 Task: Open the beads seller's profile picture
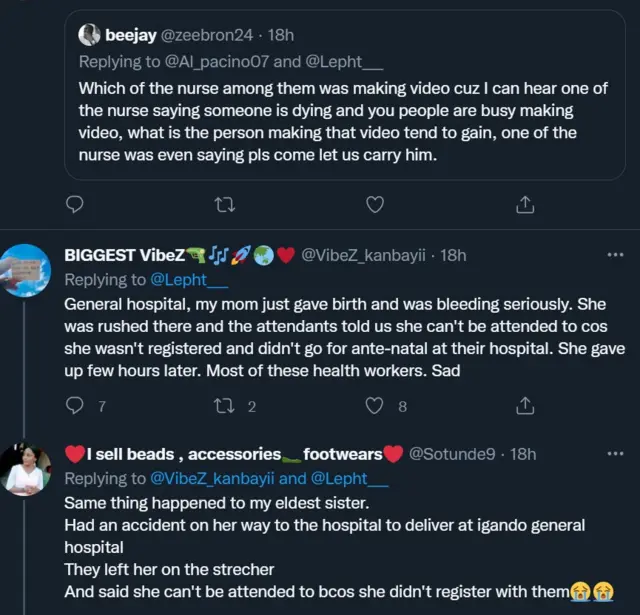25,468
